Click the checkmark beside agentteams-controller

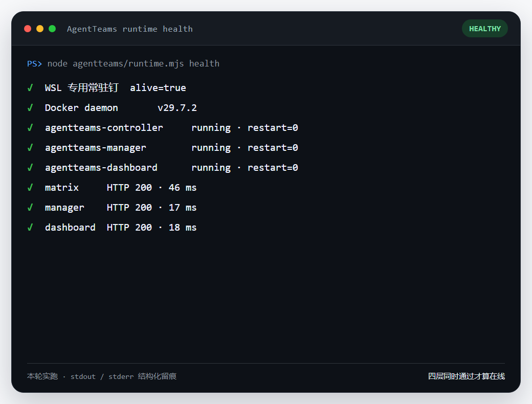coord(30,128)
